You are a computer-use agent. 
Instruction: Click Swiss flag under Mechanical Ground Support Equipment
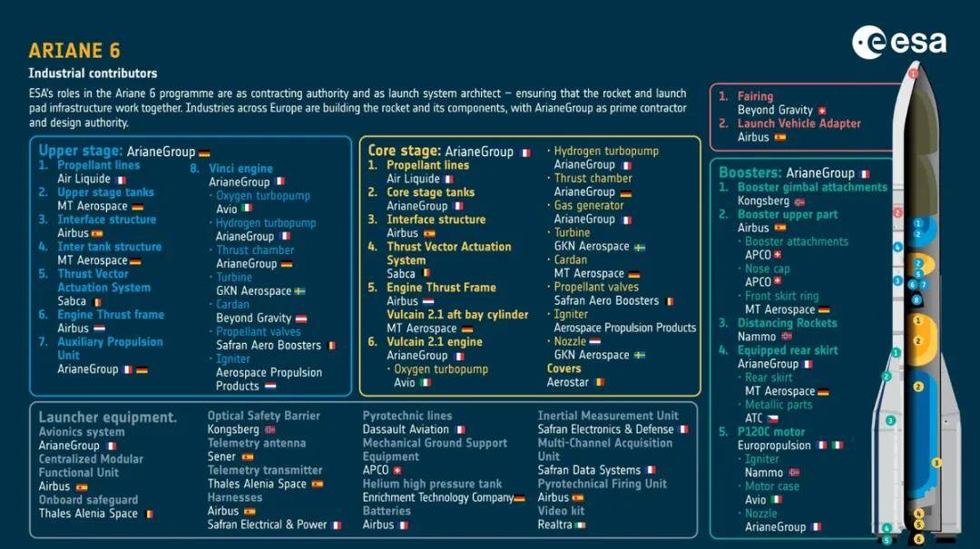(397, 470)
